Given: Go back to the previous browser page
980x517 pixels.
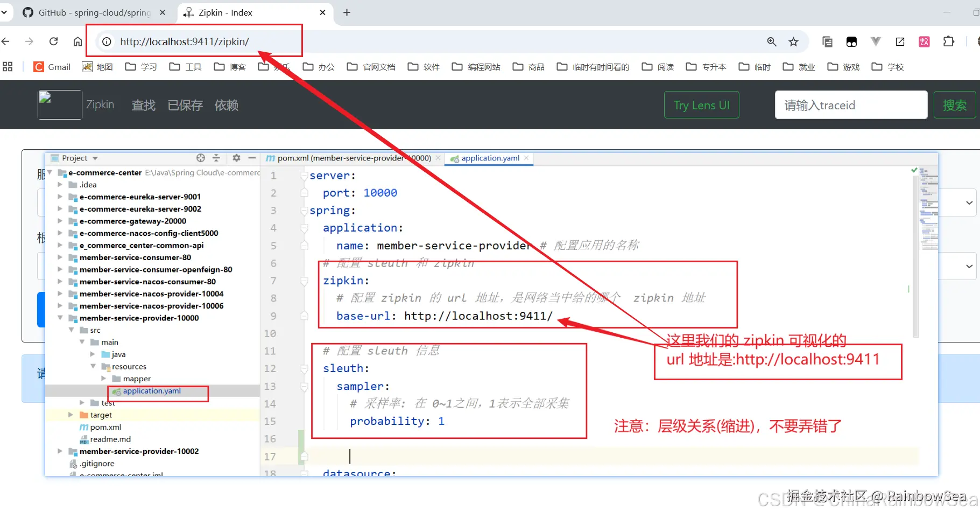Looking at the screenshot, I should [x=6, y=41].
